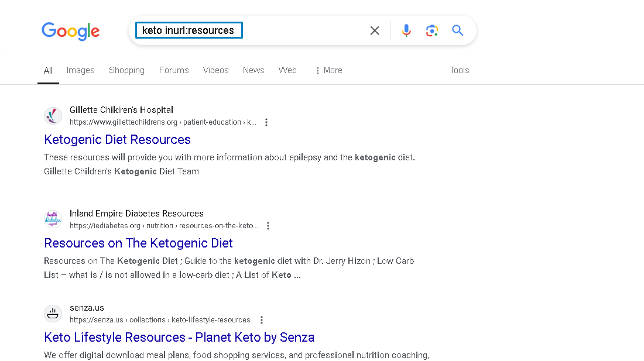
Task: Open Google Lens image search icon
Action: tap(431, 30)
